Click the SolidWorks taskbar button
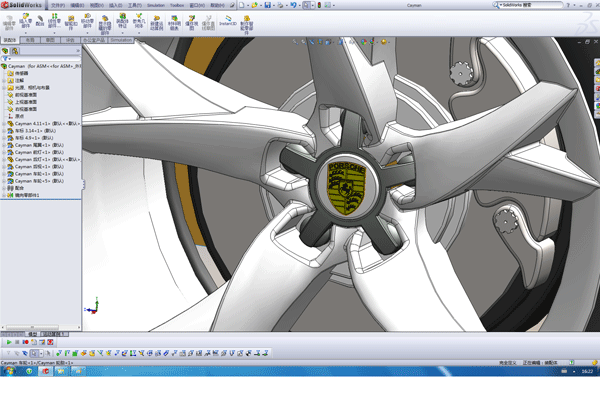Screen dimensions: 600x400 [x=45, y=371]
